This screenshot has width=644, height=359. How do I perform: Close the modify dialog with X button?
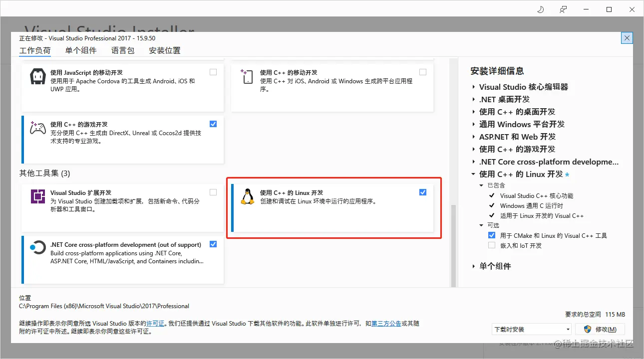coord(628,38)
